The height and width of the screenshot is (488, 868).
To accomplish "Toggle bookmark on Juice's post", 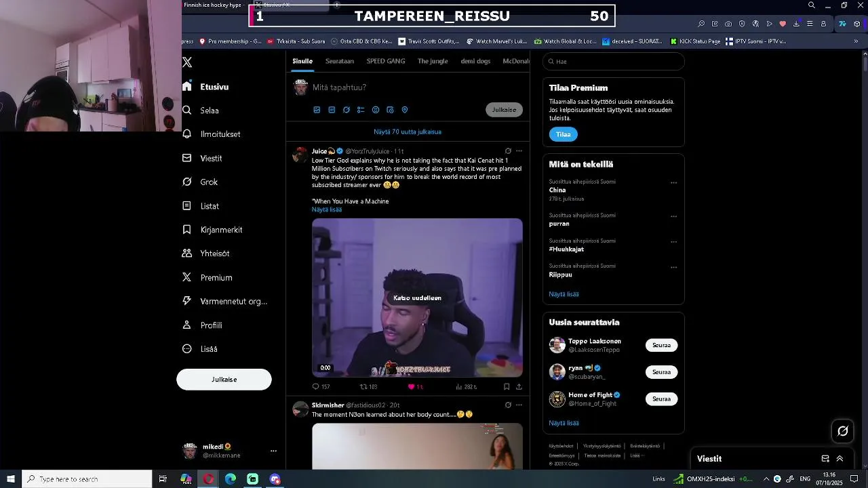I will coord(507,386).
